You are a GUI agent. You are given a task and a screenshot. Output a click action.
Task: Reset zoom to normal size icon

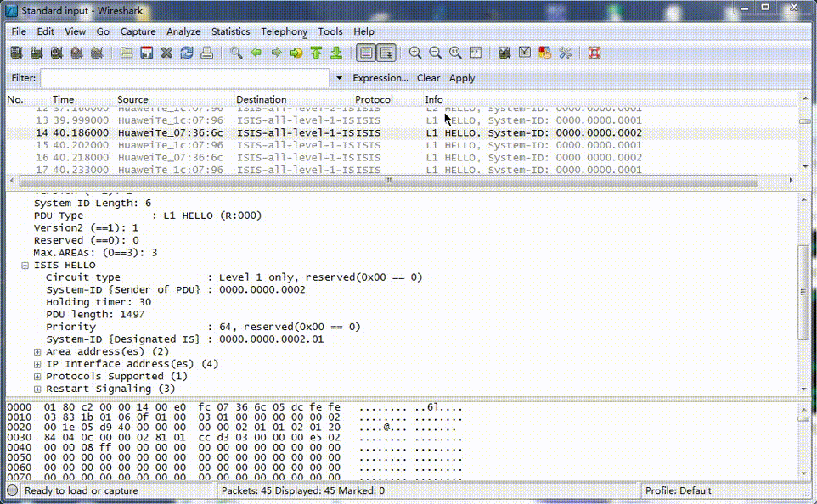pyautogui.click(x=455, y=53)
